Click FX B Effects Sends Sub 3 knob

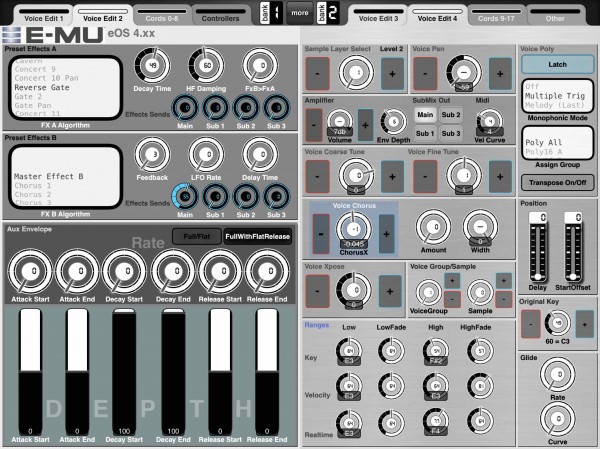(276, 197)
